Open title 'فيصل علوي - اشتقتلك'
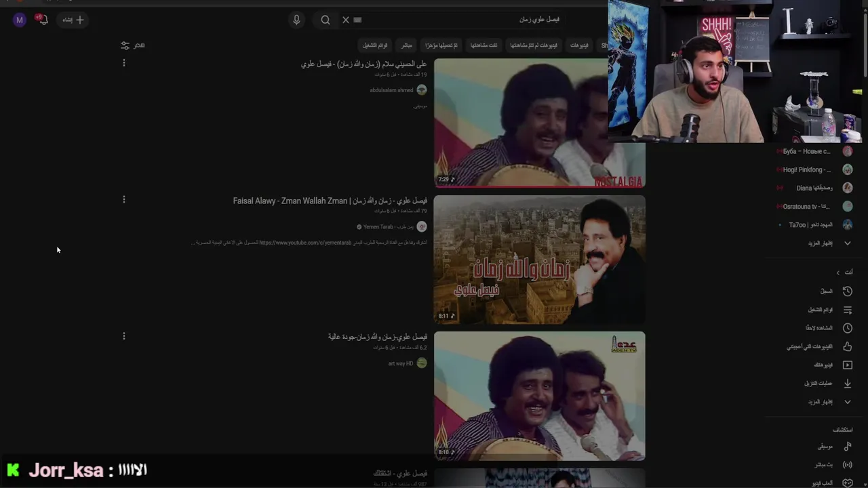The width and height of the screenshot is (868, 488). click(400, 473)
